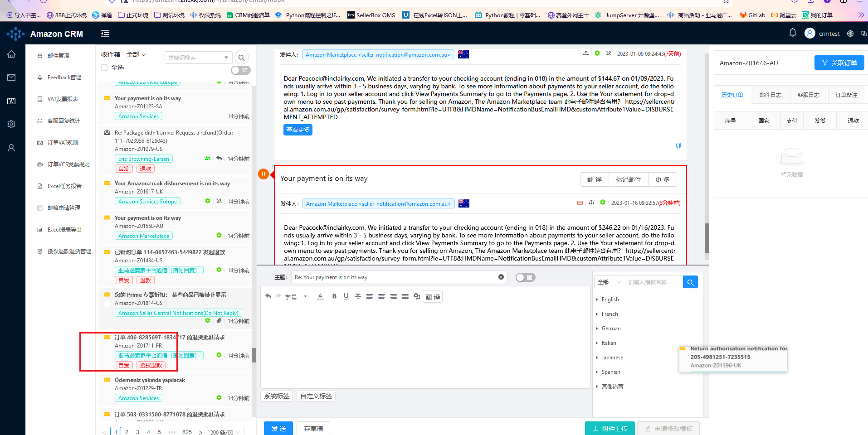Click the 关联订单 link order button
Screen dimensions: 868x435
tap(839, 63)
